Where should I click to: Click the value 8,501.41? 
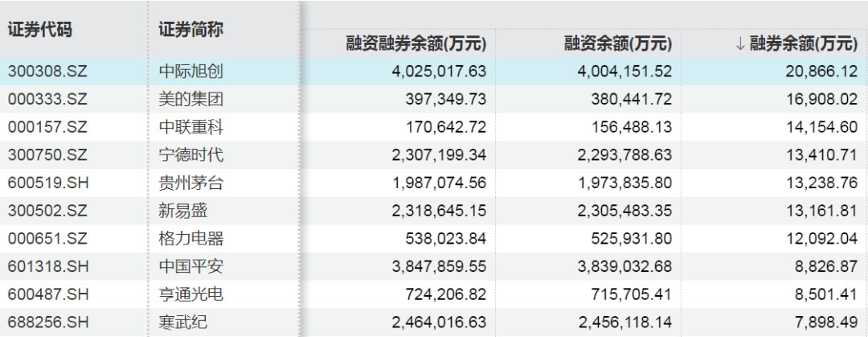[825, 294]
